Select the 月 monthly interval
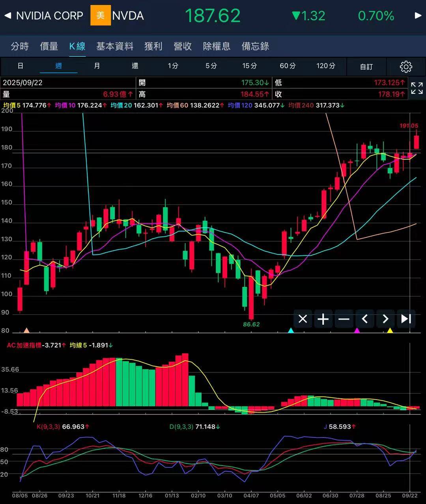This screenshot has height=504, width=426. click(97, 66)
